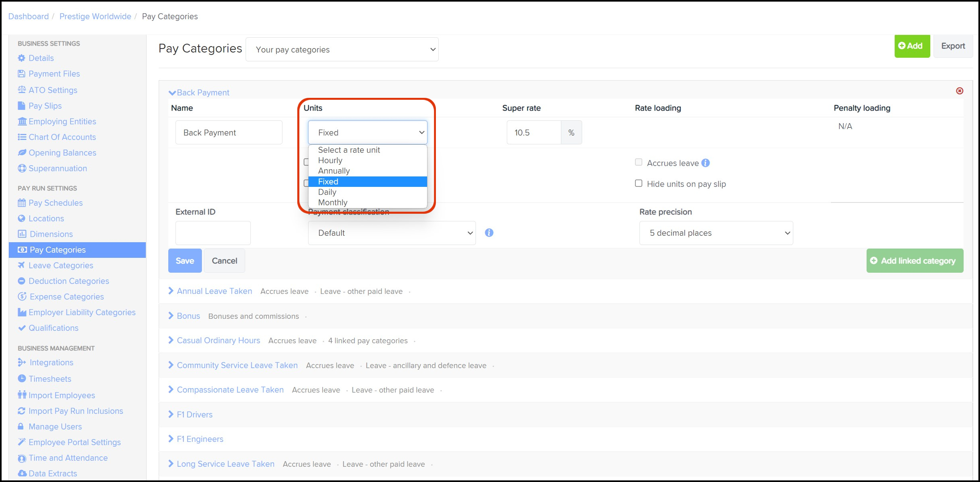The height and width of the screenshot is (482, 980).
Task: Click the Leave Categories plane icon
Action: pyautogui.click(x=22, y=265)
